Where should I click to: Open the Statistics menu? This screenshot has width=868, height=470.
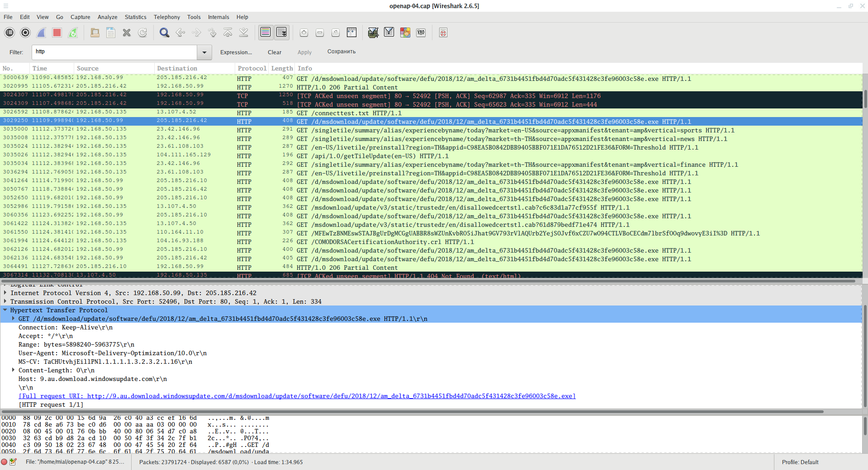[x=135, y=17]
